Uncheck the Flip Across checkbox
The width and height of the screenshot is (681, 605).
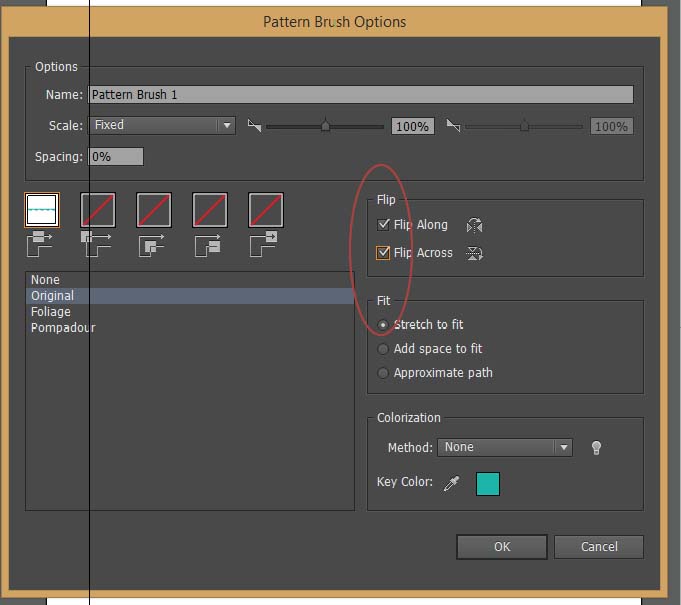(383, 253)
